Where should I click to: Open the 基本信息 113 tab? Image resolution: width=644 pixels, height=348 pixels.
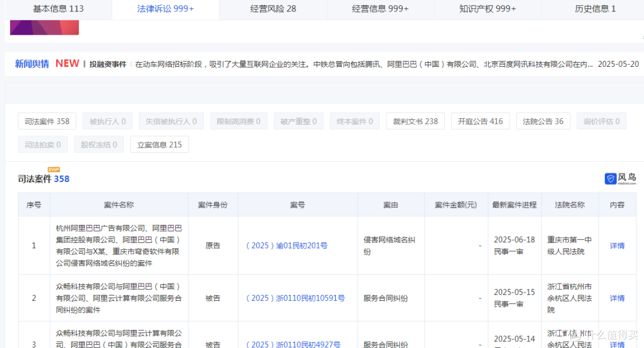58,9
